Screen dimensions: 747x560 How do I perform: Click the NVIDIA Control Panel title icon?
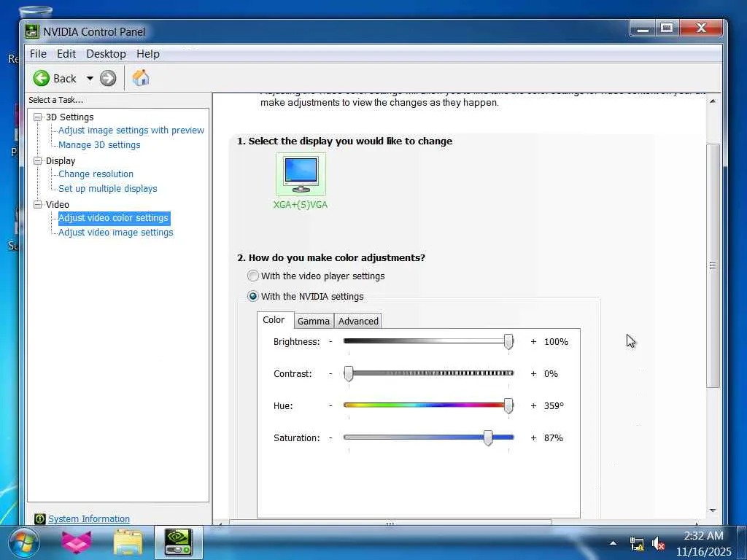click(32, 31)
